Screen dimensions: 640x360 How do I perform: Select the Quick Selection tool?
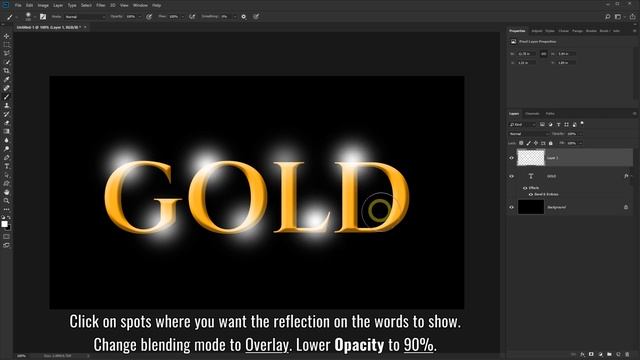(7, 62)
